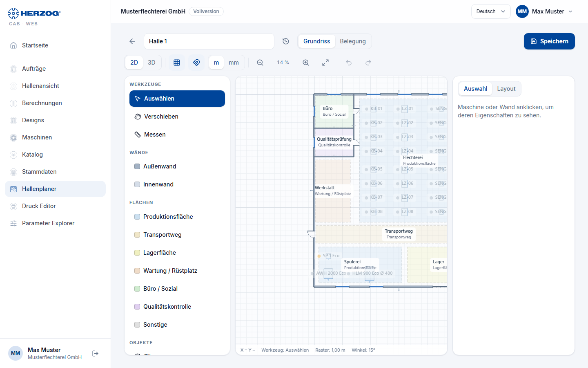This screenshot has height=368, width=588.
Task: Switch to the Belegung tab
Action: pos(353,41)
